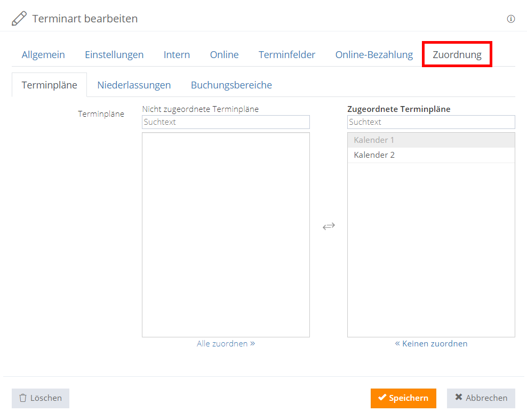Delete with the Löschen button

(41, 398)
